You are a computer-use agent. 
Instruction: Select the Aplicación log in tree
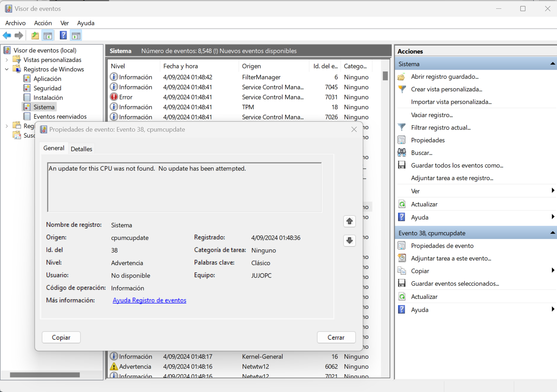point(47,79)
